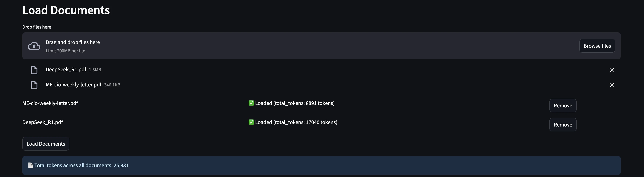This screenshot has height=177, width=644.
Task: Click the ME-cio-weekly-letter.pdf loaded document label
Action: tap(50, 103)
